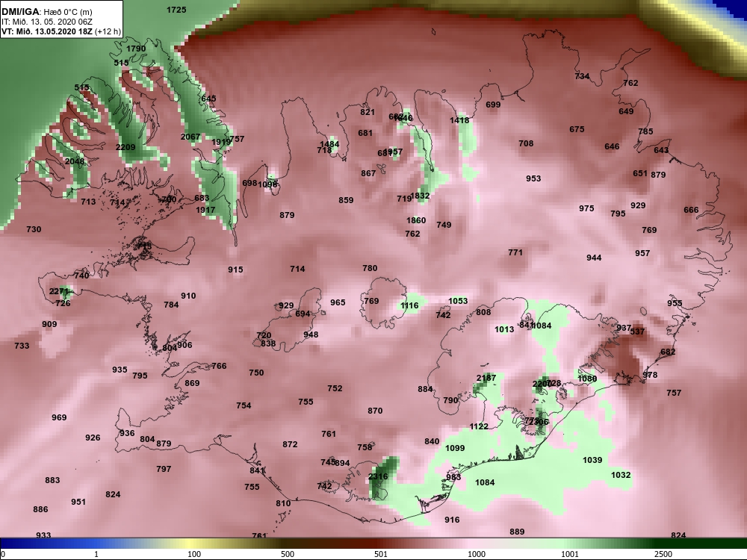Click the map value 1418
The height and width of the screenshot is (560, 747).
coord(459,120)
